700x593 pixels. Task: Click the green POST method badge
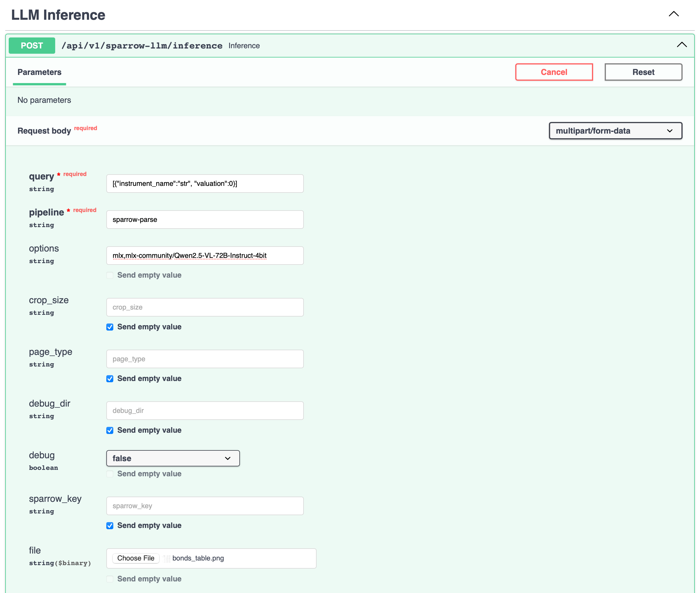click(x=32, y=46)
